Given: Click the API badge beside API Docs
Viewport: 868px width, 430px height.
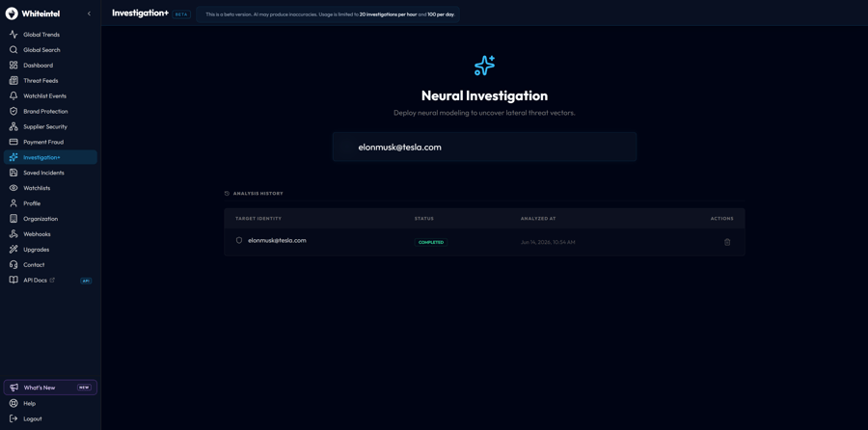Looking at the screenshot, I should click(x=86, y=281).
